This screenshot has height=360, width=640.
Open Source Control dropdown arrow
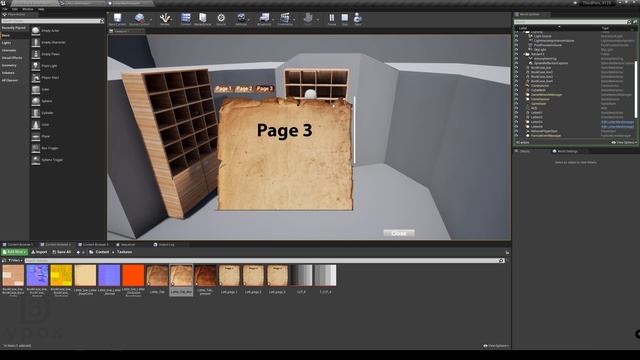point(150,19)
